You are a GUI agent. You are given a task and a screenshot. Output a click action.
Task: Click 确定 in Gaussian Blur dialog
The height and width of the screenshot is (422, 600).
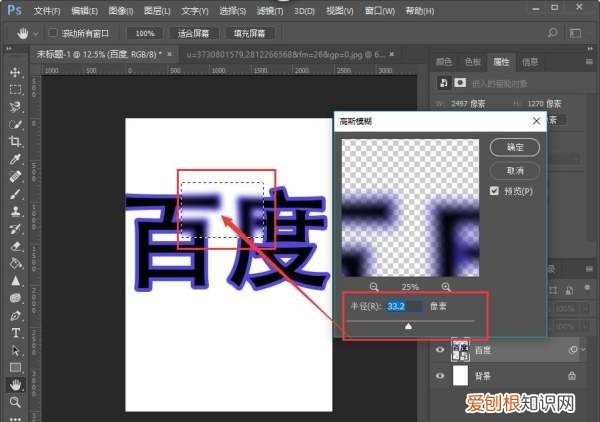click(515, 147)
